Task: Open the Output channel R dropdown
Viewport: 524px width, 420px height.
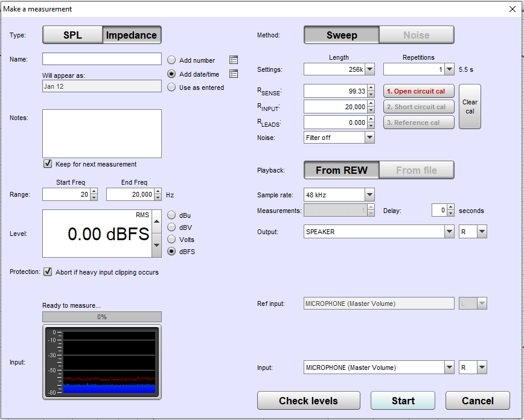Action: [482, 232]
